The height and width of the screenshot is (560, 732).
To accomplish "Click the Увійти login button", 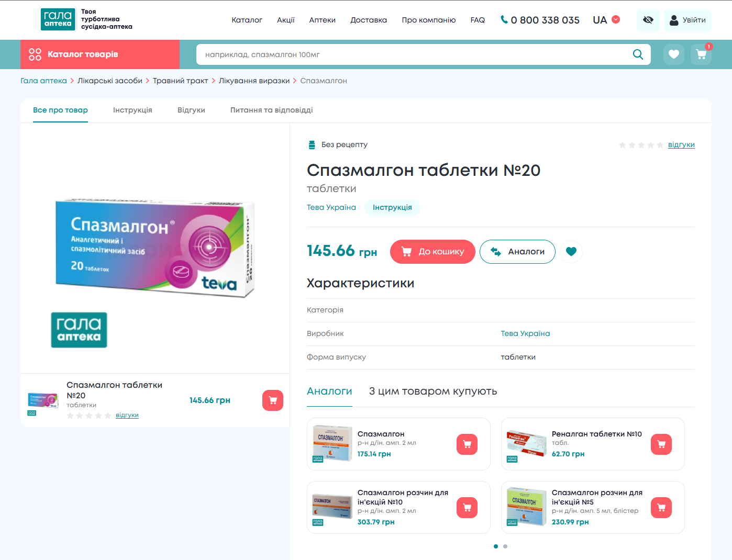I will pos(687,20).
